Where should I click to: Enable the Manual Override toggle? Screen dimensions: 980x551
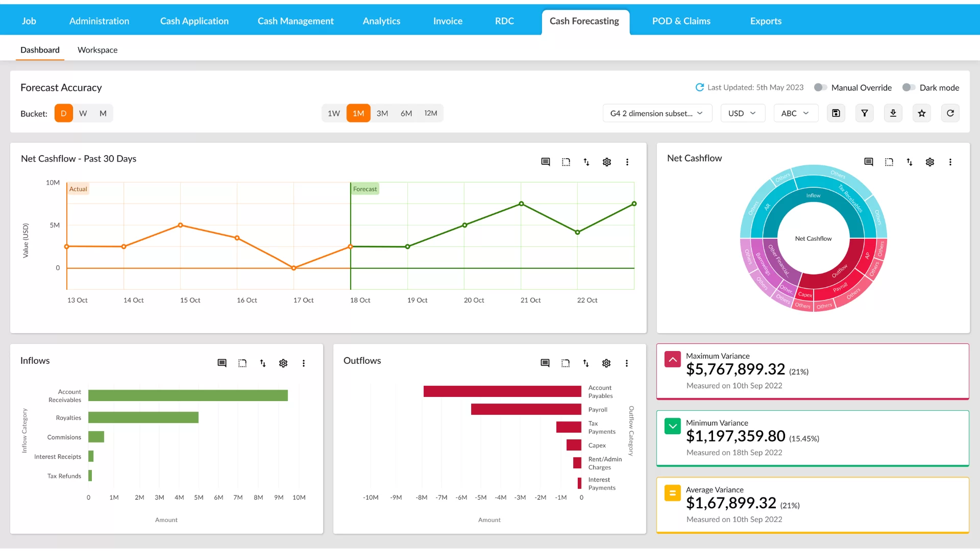820,87
